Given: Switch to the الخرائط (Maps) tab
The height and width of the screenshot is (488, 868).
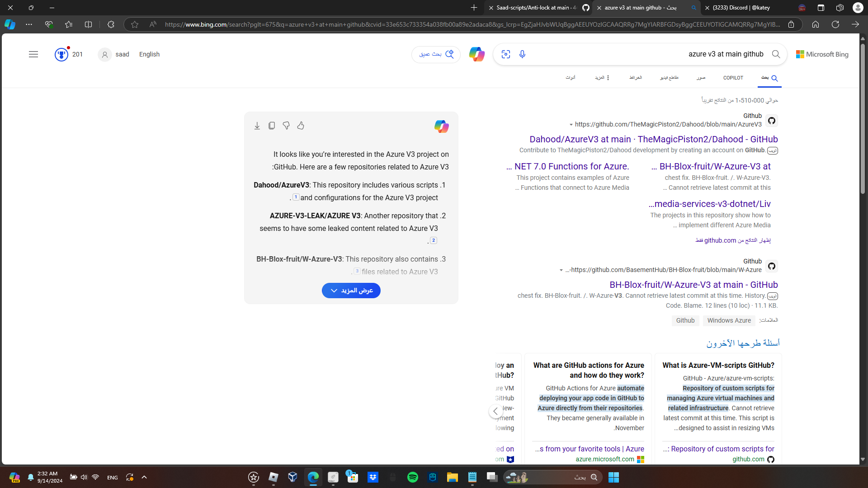Looking at the screenshot, I should [635, 78].
